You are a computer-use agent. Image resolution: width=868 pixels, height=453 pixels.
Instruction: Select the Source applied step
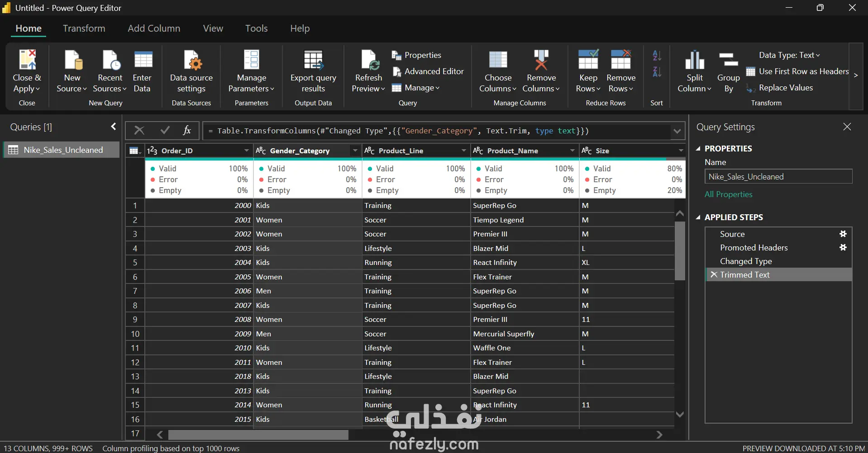pos(778,234)
